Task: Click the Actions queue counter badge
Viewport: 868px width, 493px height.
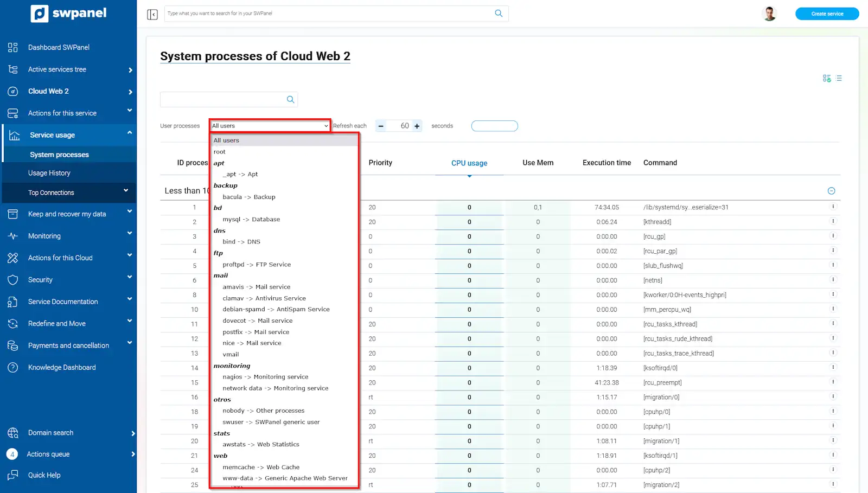Action: pyautogui.click(x=12, y=454)
